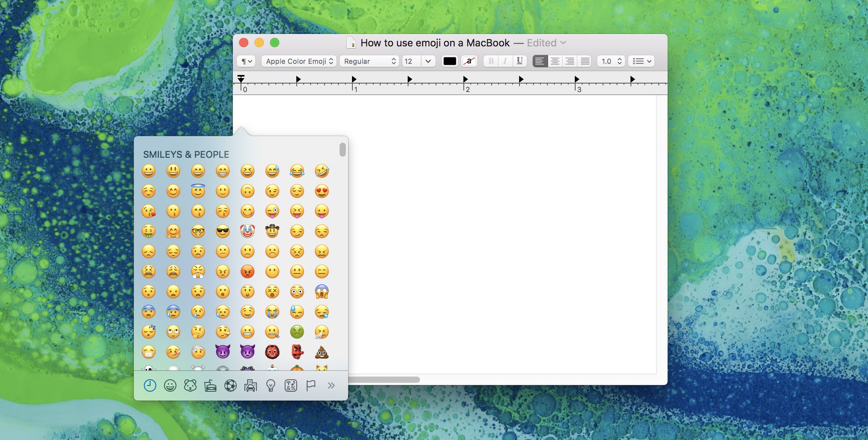Toggle bold formatting in the toolbar
This screenshot has width=868, height=440.
(x=490, y=61)
